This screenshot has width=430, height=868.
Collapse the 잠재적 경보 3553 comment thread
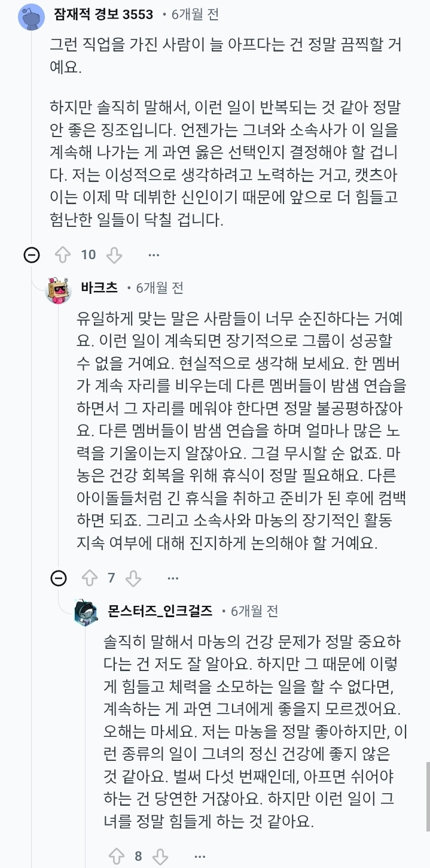pos(32,255)
